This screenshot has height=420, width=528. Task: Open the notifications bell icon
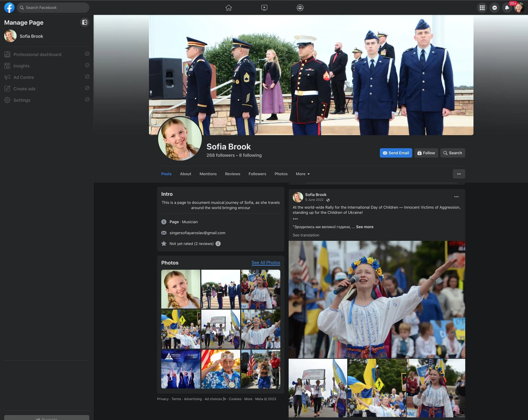click(x=507, y=8)
